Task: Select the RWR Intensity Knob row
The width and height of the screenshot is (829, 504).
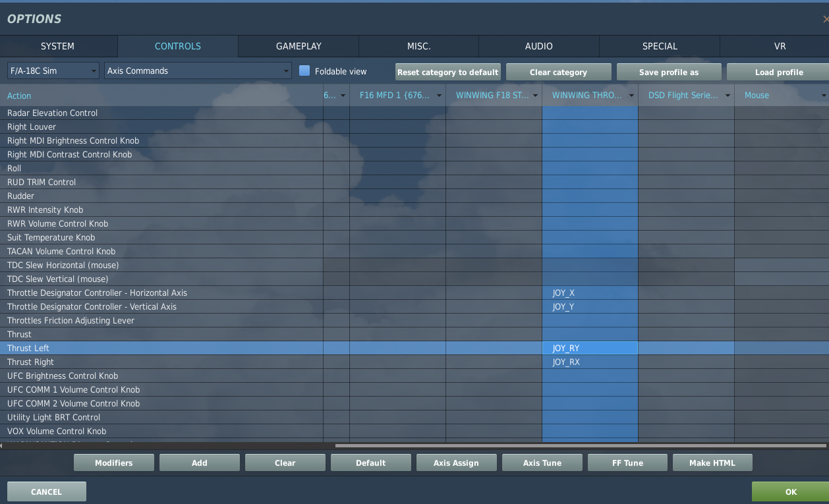Action: (x=414, y=210)
